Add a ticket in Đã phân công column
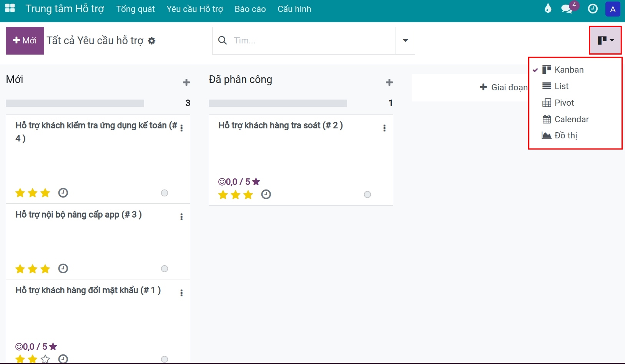The image size is (625, 364). click(389, 82)
